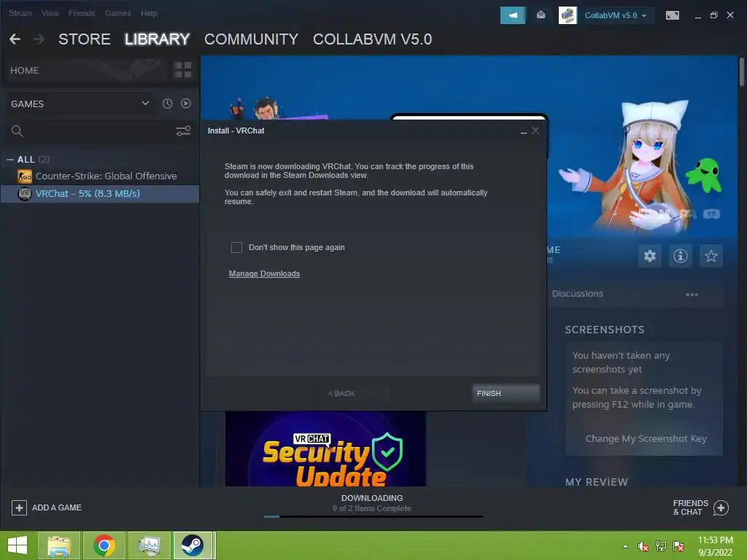Show recent games clock icon
This screenshot has height=560, width=747.
[167, 104]
